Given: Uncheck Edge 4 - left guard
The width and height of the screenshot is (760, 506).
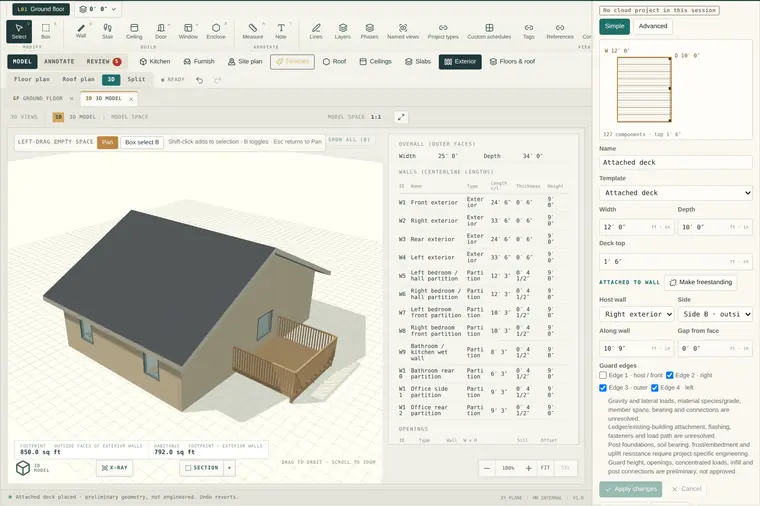Looking at the screenshot, I should [655, 388].
